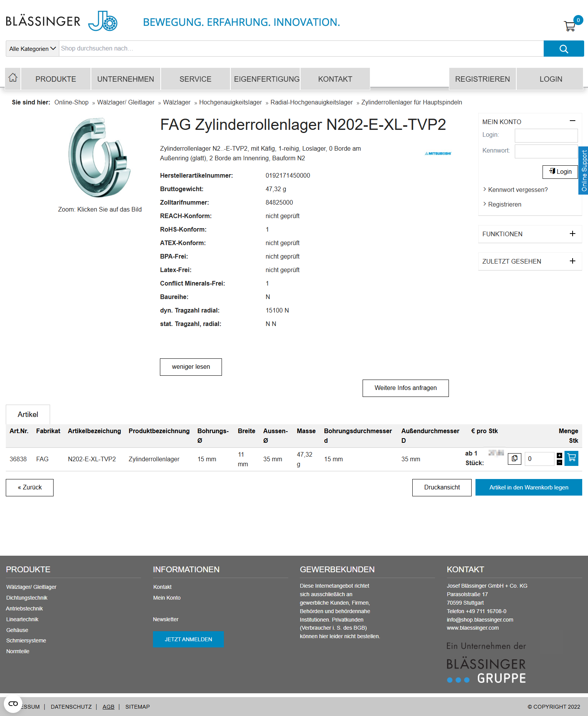Viewport: 588px width, 716px height.
Task: Decrease quantity with the minus stepper
Action: [559, 462]
